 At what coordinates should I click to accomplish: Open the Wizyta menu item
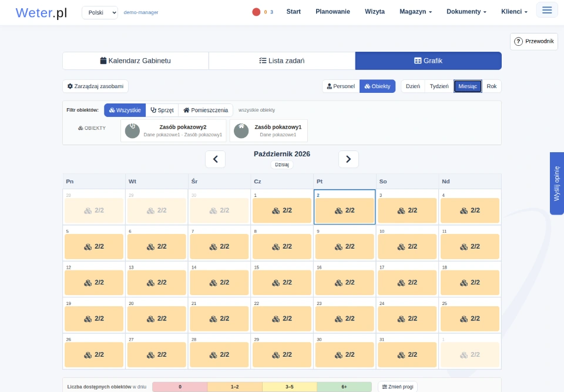375,12
